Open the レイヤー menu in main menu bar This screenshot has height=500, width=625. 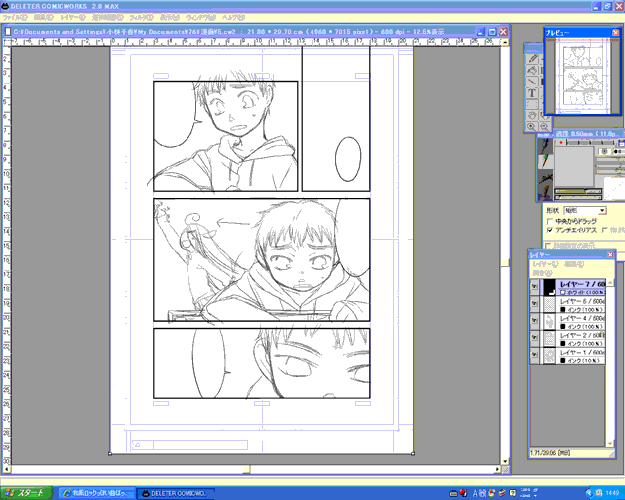click(73, 18)
